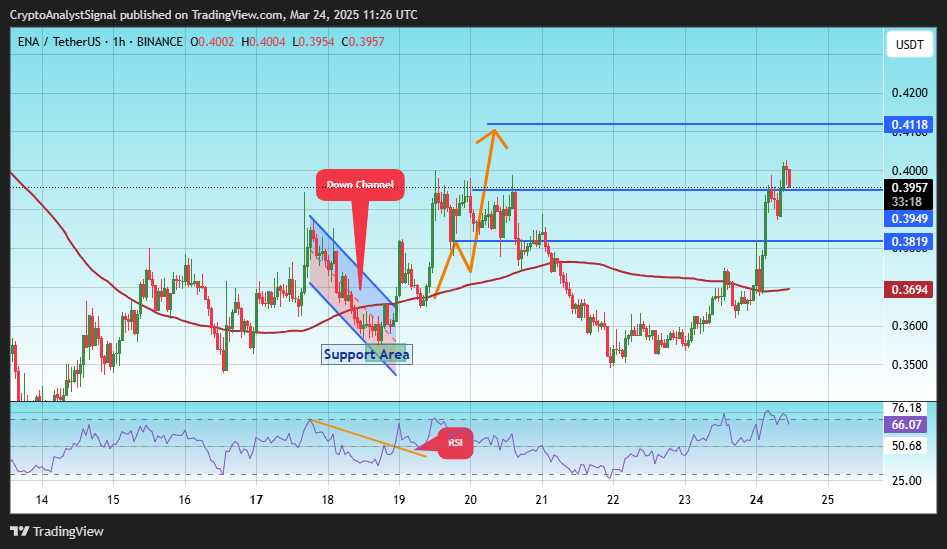Click date 14 on the time axis
947x549 pixels.
pos(42,499)
